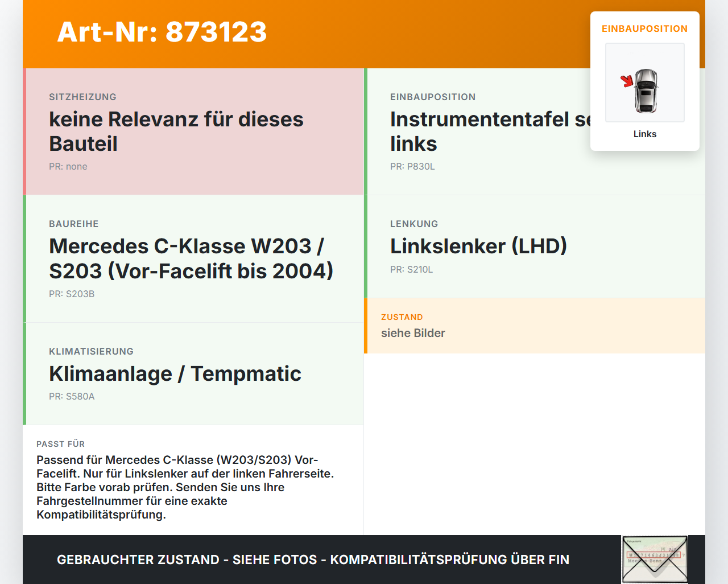Click the BAUREIHE label
Screen dimensions: 728x584
point(74,224)
